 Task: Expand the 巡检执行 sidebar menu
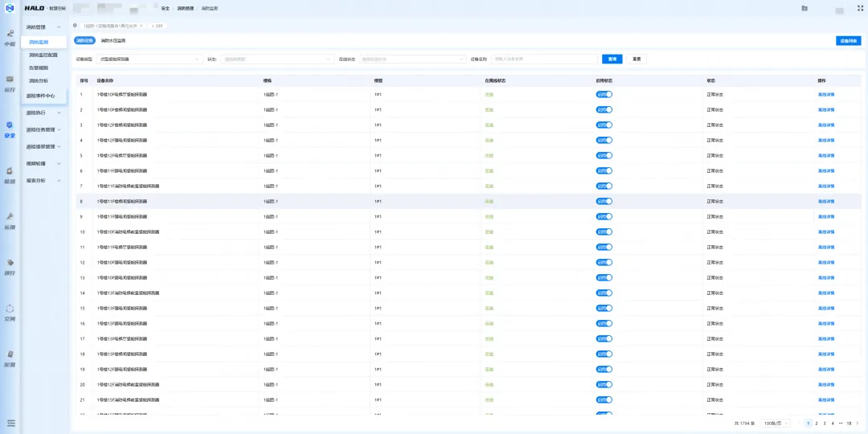[43, 113]
